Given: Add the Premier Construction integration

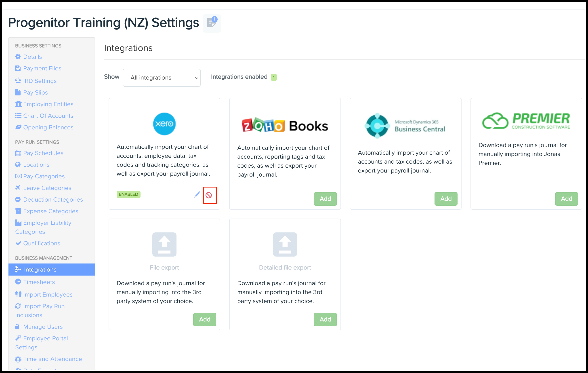Looking at the screenshot, I should pos(567,199).
